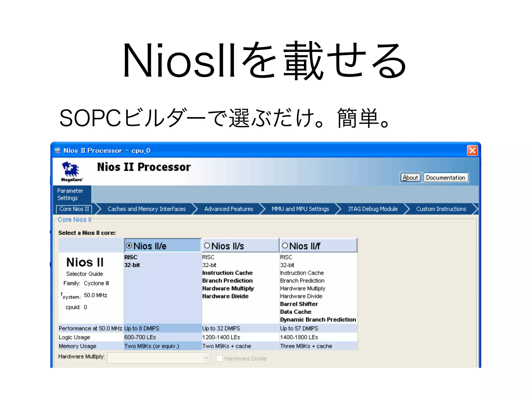Click the 'Logic Usage' row label
The image size is (532, 399).
click(74, 337)
